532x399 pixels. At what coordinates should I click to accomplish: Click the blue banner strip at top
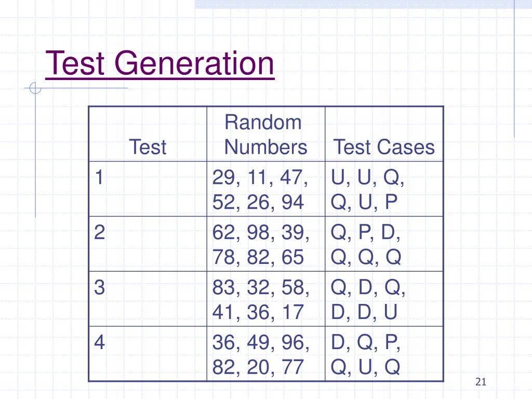(x=363, y=4)
